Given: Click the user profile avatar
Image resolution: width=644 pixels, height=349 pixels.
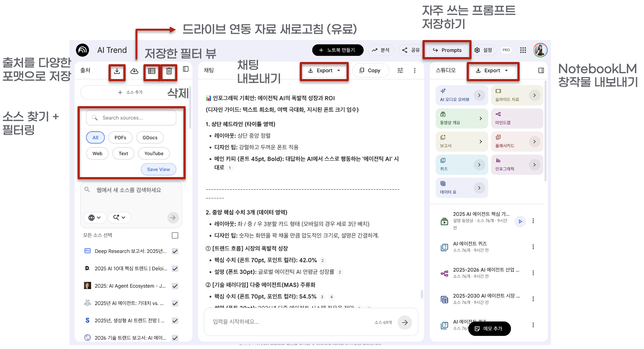Looking at the screenshot, I should (540, 50).
